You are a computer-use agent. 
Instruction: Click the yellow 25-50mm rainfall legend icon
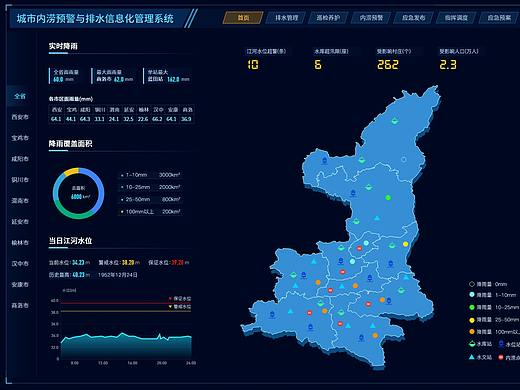point(472,320)
